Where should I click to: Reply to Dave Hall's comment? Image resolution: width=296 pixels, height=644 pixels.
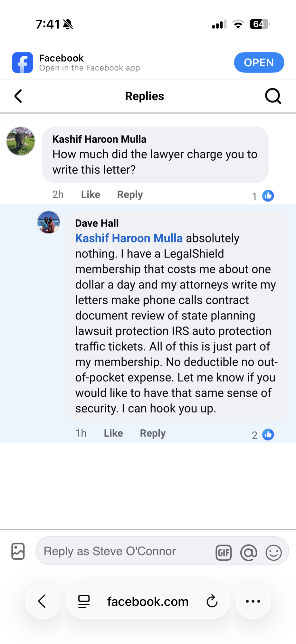pos(153,433)
